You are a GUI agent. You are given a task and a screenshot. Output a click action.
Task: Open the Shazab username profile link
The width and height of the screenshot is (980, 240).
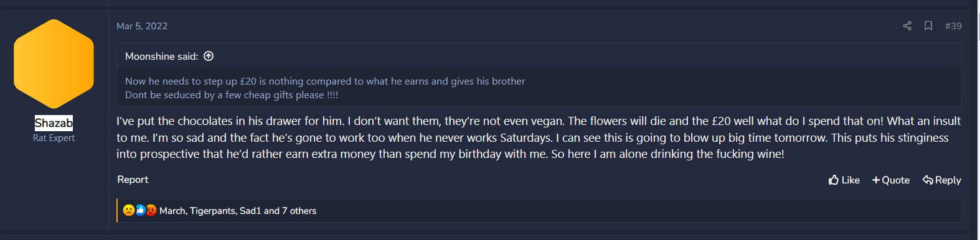(54, 122)
